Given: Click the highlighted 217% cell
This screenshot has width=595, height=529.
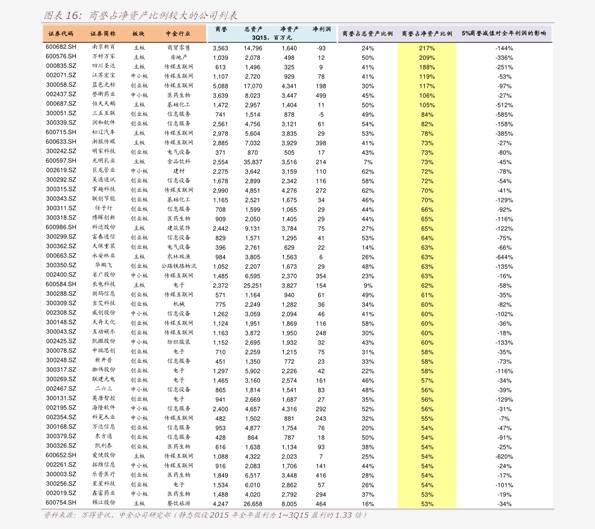Looking at the screenshot, I should pyautogui.click(x=427, y=48).
